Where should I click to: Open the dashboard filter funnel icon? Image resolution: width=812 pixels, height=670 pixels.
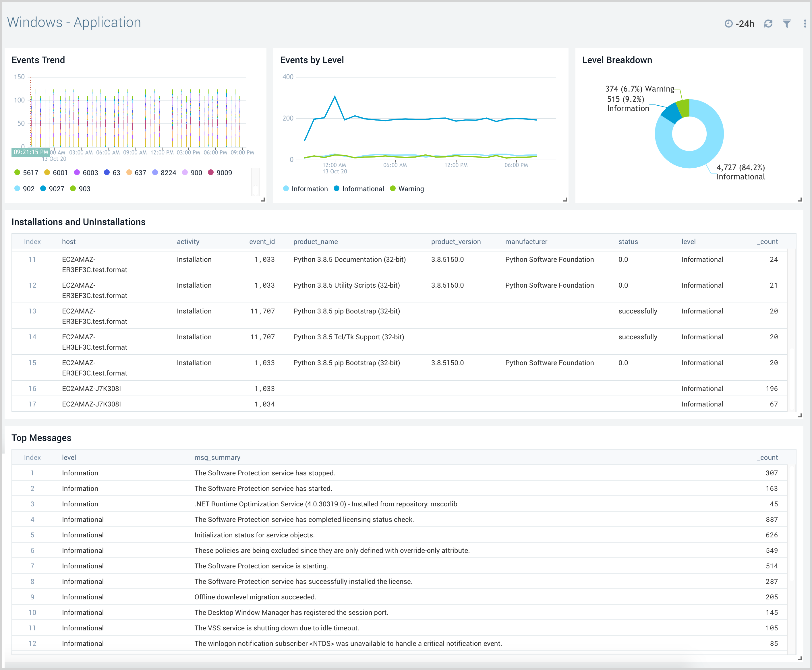click(787, 24)
